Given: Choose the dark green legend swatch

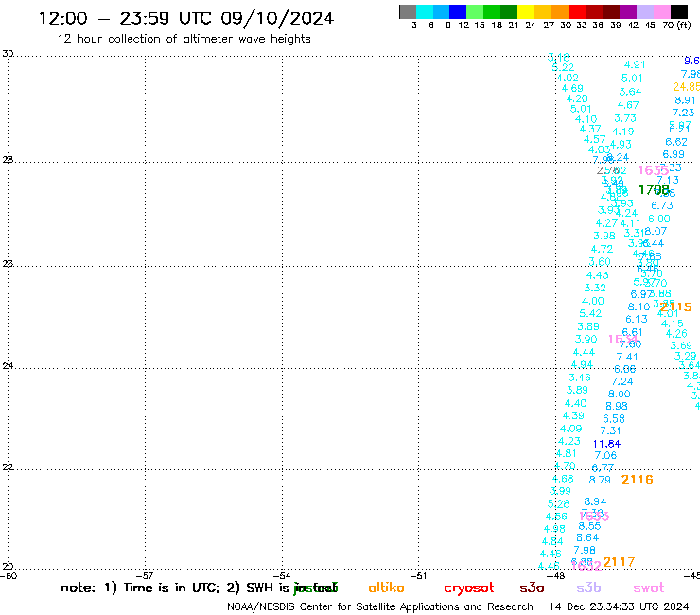Looking at the screenshot, I should pos(509,11).
